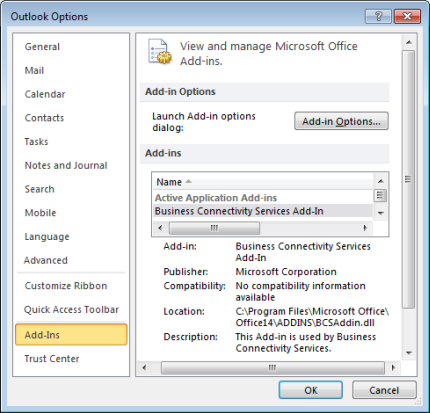Click add-ins list vertical scroll thumb
The image size is (430, 413).
[x=380, y=195]
